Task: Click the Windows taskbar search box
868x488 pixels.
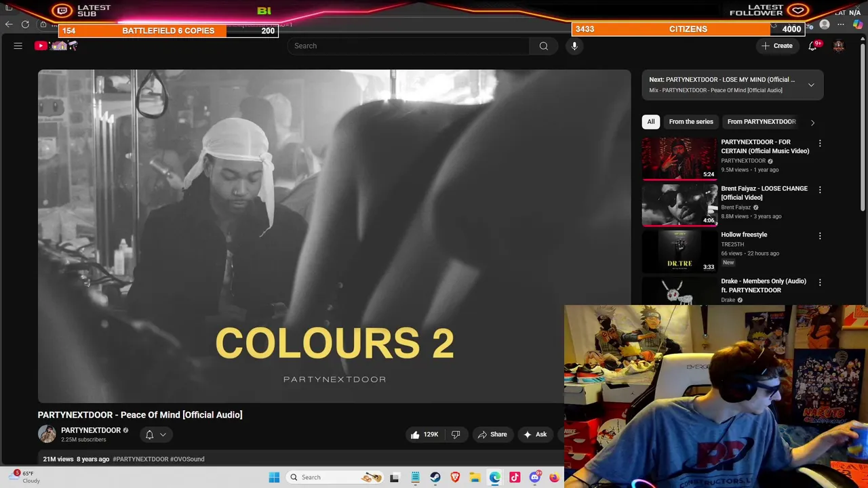Action: coord(336,477)
